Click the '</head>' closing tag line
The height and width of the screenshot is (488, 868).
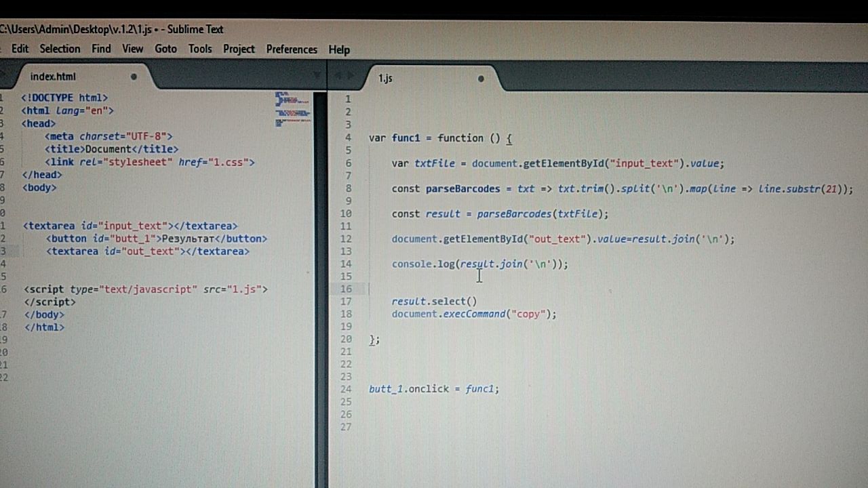[42, 174]
